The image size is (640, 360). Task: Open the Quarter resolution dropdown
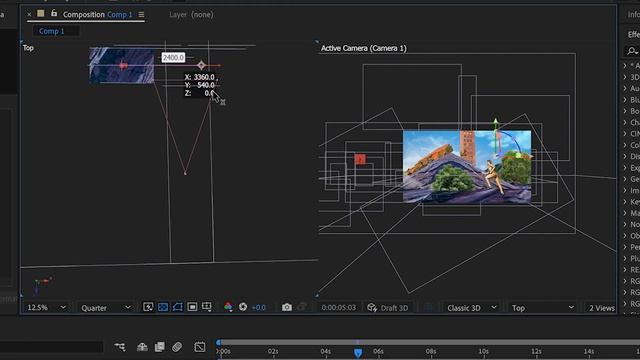pyautogui.click(x=106, y=308)
